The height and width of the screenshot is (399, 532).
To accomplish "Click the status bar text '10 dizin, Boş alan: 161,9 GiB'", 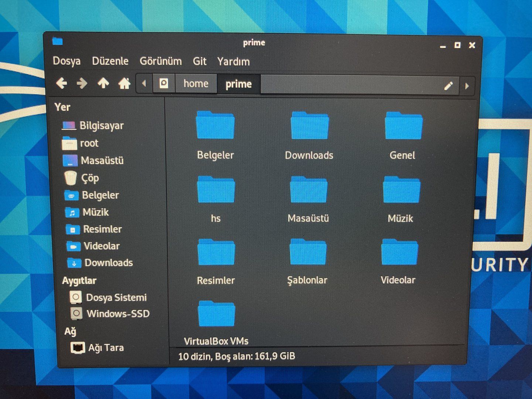I will pyautogui.click(x=236, y=356).
